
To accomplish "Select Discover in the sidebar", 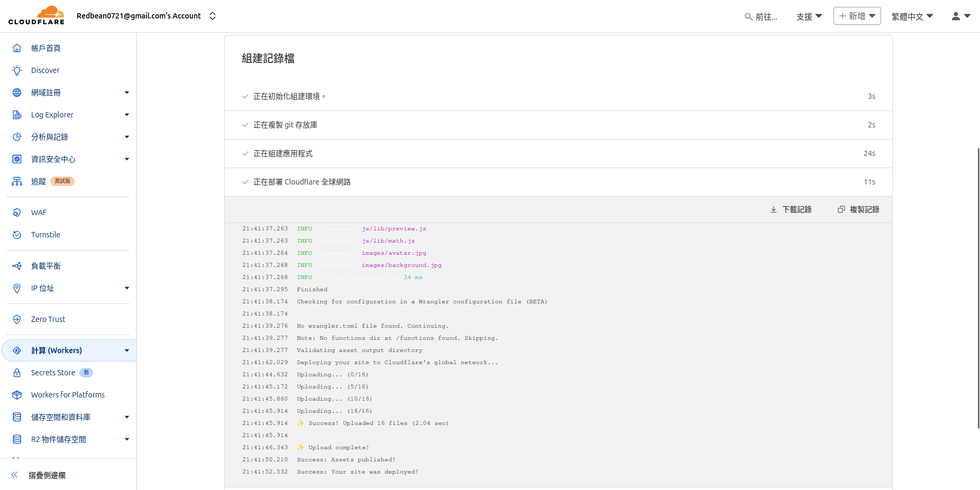I will (x=45, y=70).
